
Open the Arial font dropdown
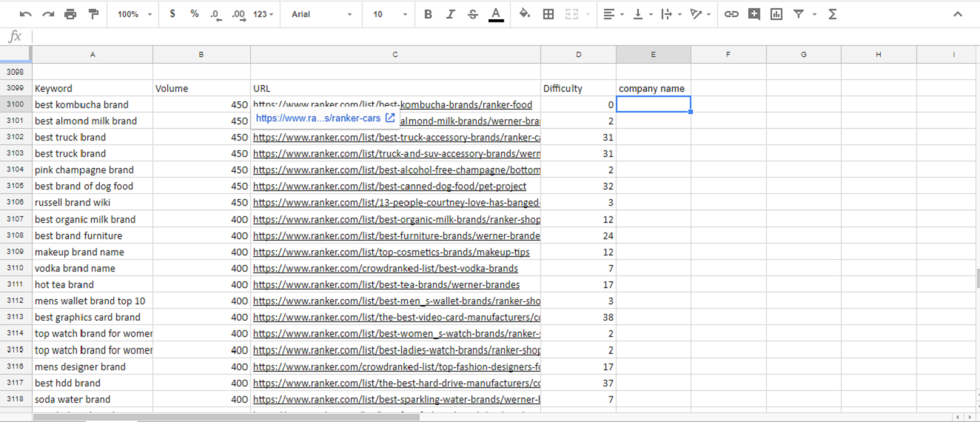point(321,14)
